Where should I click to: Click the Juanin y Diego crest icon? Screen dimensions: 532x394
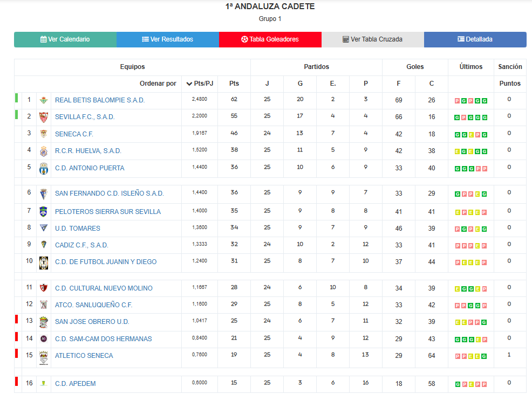[43, 263]
